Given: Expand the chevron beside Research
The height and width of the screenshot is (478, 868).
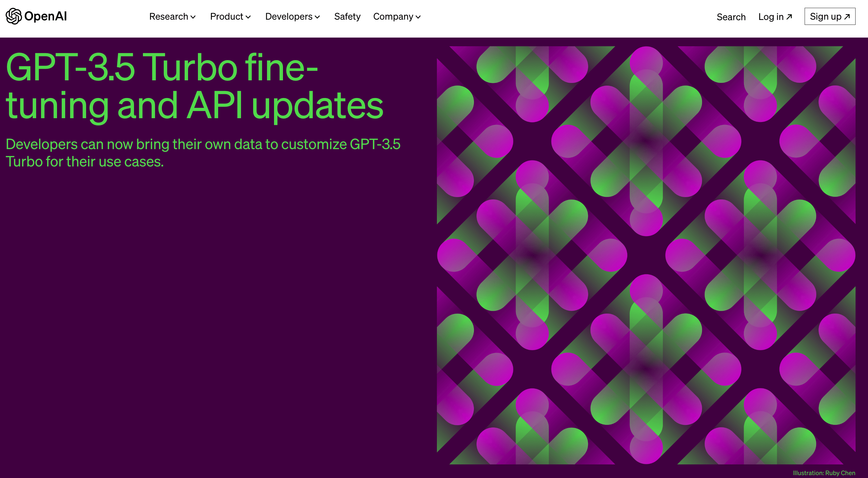Looking at the screenshot, I should [193, 17].
